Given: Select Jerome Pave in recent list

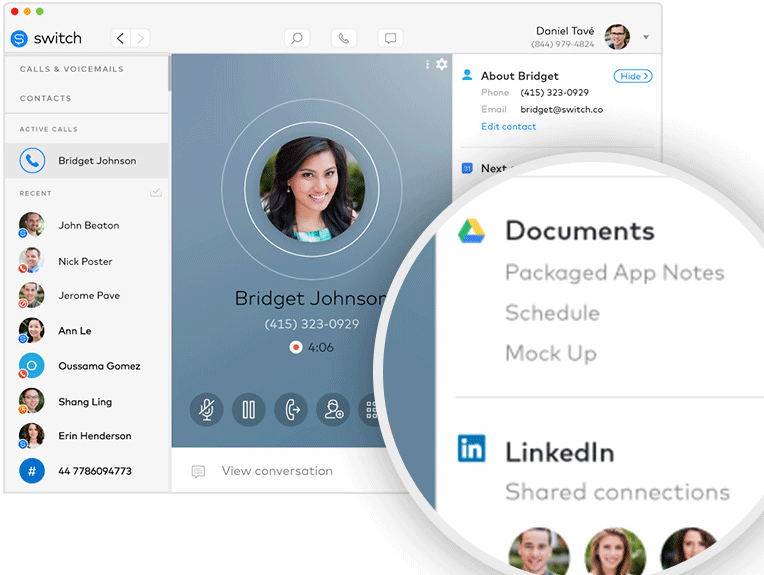Looking at the screenshot, I should 87,295.
